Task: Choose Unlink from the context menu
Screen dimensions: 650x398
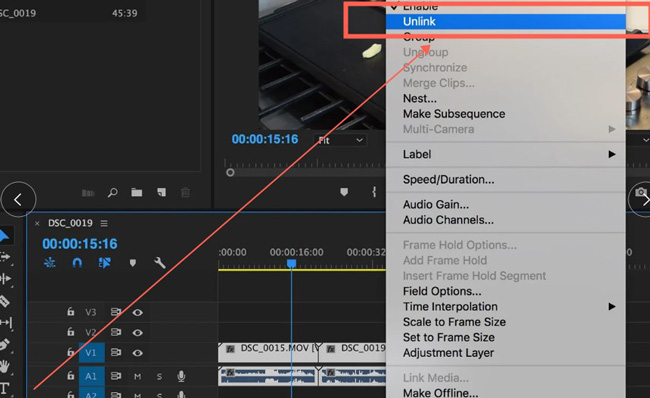Action: [506, 22]
